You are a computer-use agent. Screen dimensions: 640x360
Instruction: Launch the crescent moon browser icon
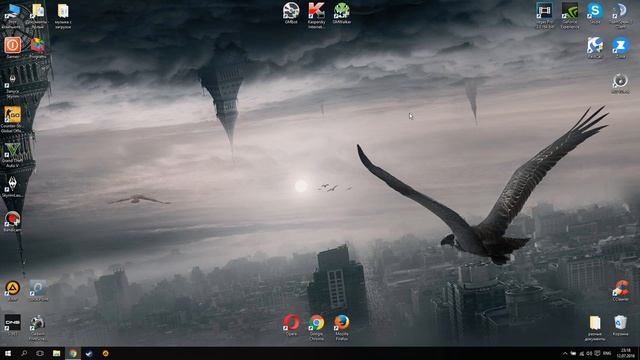tap(620, 11)
